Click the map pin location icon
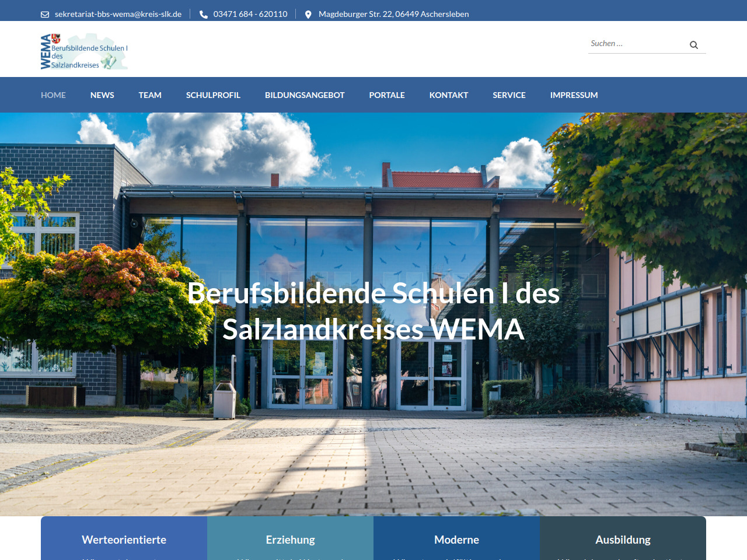This screenshot has height=560, width=747. (x=308, y=15)
